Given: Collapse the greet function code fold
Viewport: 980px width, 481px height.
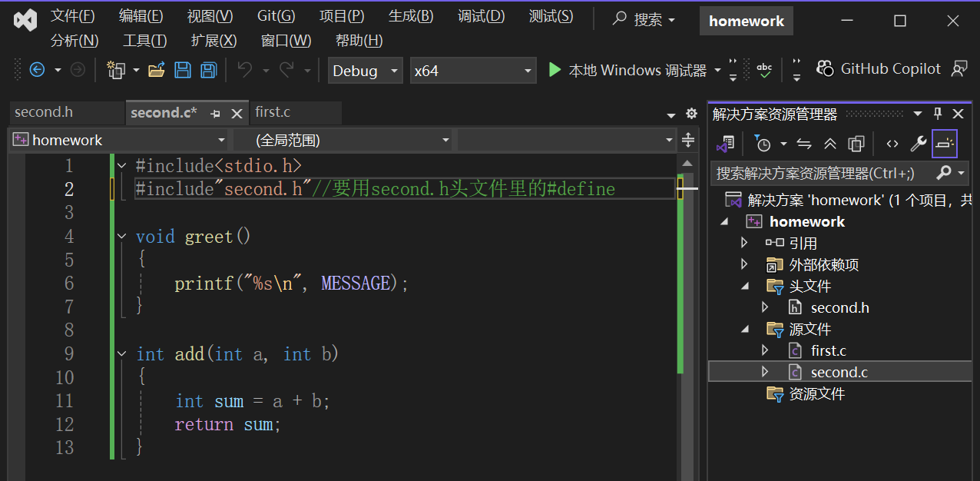Looking at the screenshot, I should (121, 236).
